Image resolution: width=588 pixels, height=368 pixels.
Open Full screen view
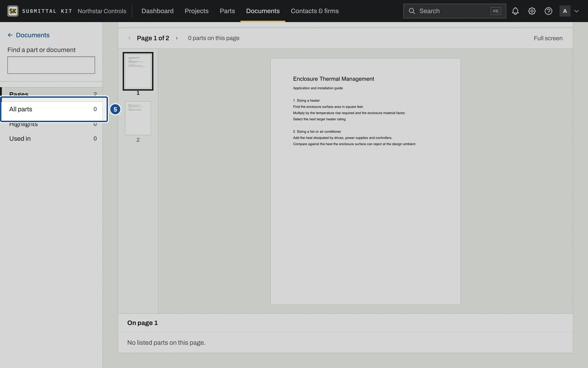548,38
